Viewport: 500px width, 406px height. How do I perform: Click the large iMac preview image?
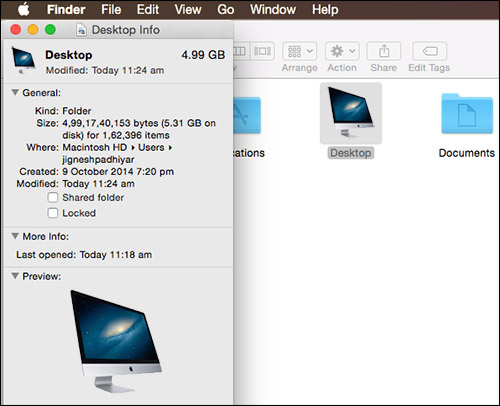click(116, 342)
